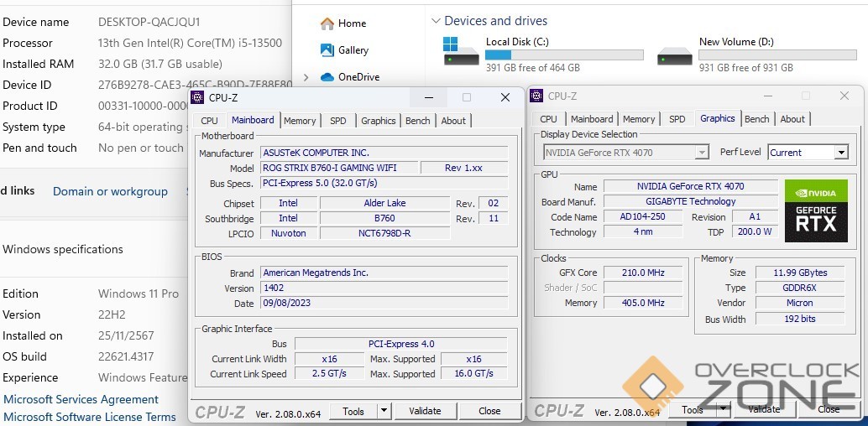Screen dimensions: 868x426
Task: Minimize the Mainboard CPU-Z window
Action: coord(429,97)
